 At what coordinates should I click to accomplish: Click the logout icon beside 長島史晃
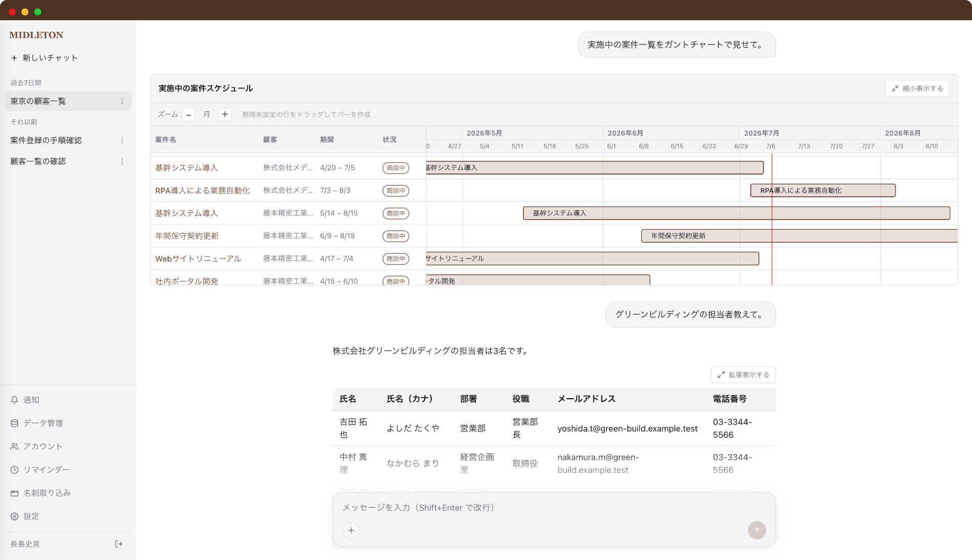118,544
